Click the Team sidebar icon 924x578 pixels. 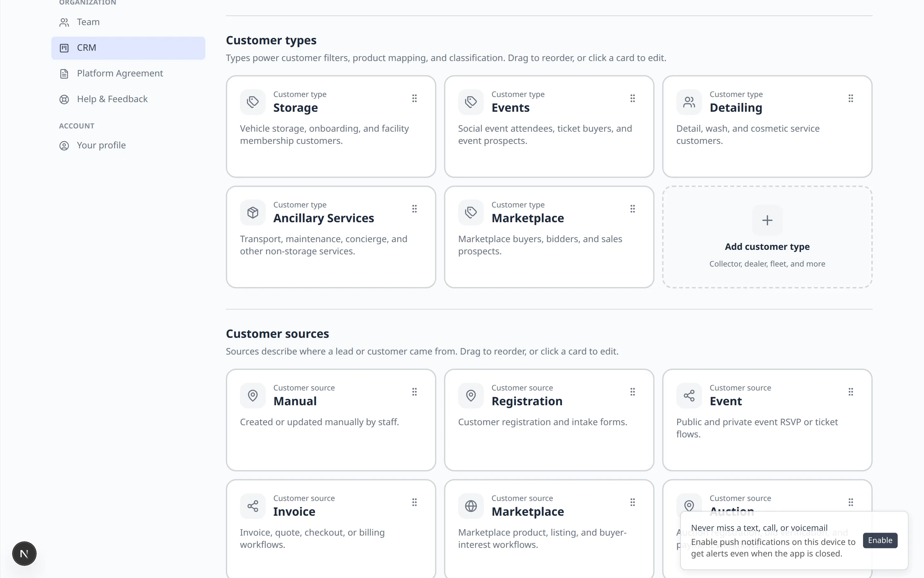[x=64, y=22]
